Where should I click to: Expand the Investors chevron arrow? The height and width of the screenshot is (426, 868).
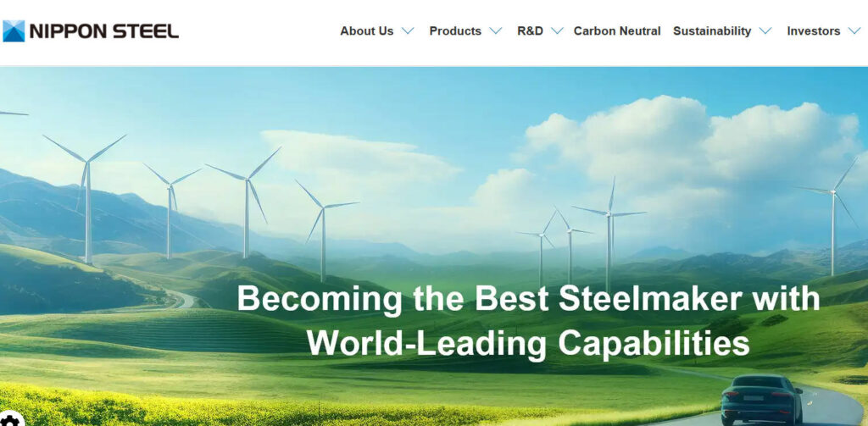click(854, 31)
